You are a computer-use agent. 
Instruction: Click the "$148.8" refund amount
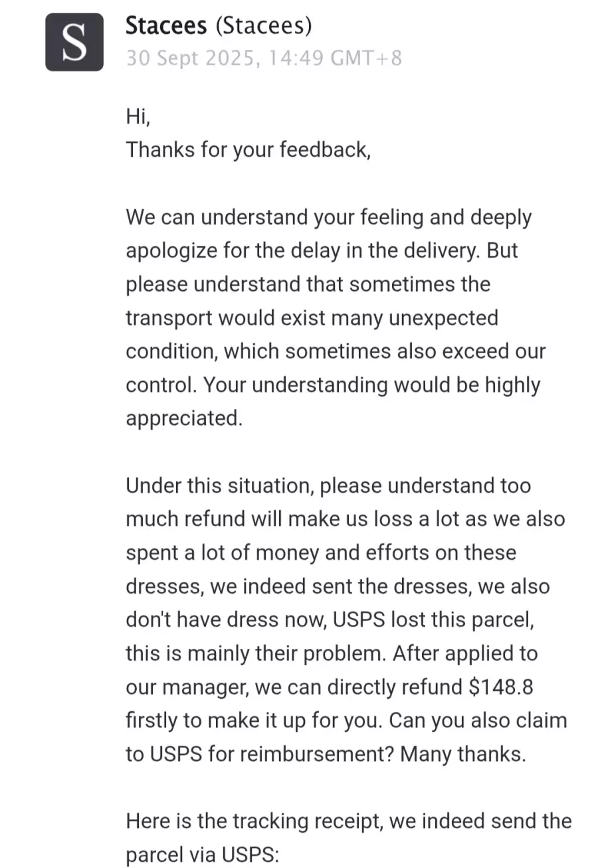(500, 687)
